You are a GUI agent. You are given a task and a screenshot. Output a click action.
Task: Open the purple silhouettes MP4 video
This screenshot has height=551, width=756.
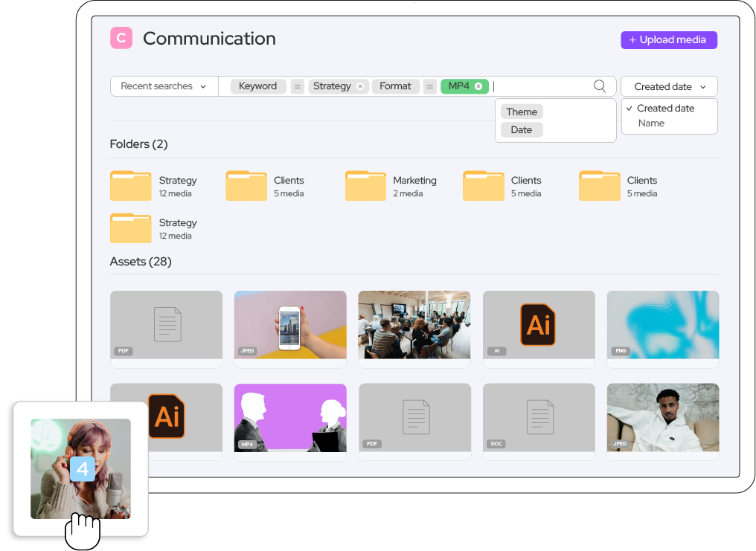coord(290,418)
